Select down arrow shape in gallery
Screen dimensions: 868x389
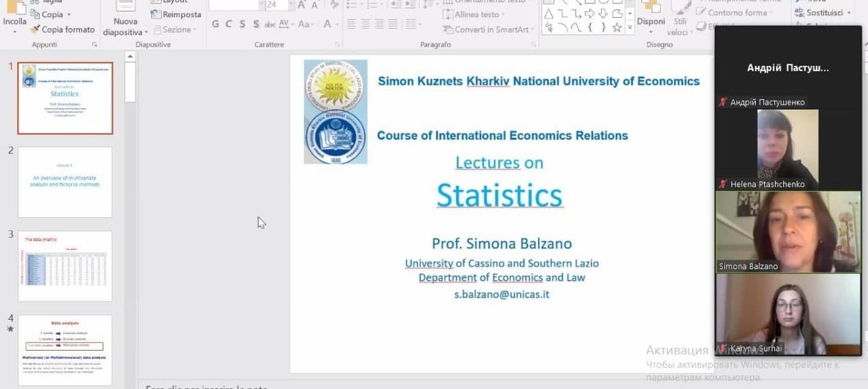tap(602, 14)
